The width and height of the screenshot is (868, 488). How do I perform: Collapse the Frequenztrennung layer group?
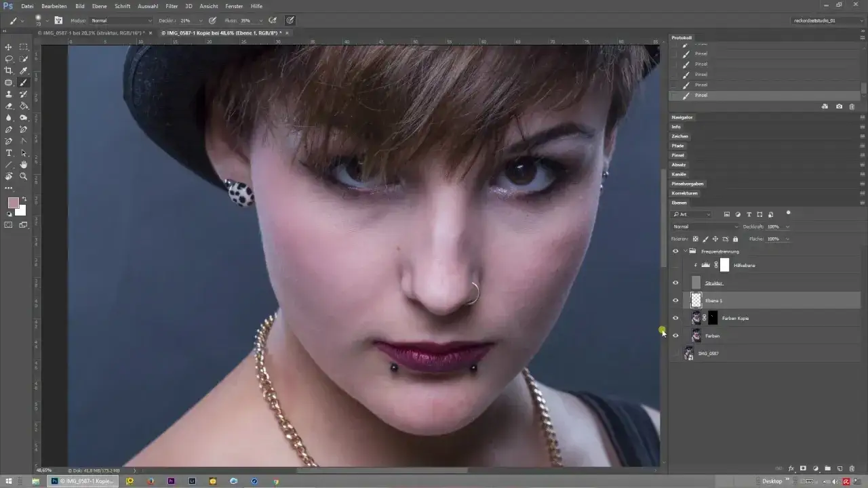click(685, 251)
